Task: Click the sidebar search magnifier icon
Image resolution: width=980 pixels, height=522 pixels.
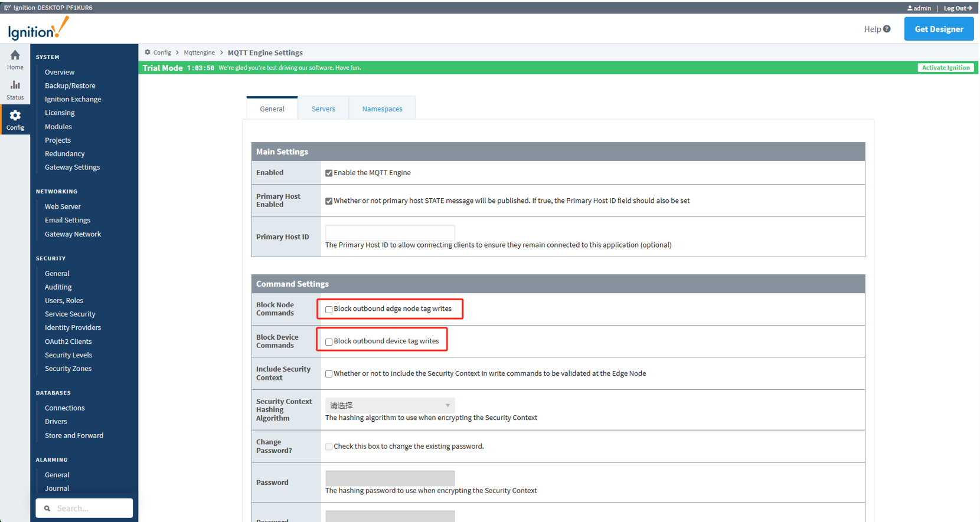Action: click(47, 508)
